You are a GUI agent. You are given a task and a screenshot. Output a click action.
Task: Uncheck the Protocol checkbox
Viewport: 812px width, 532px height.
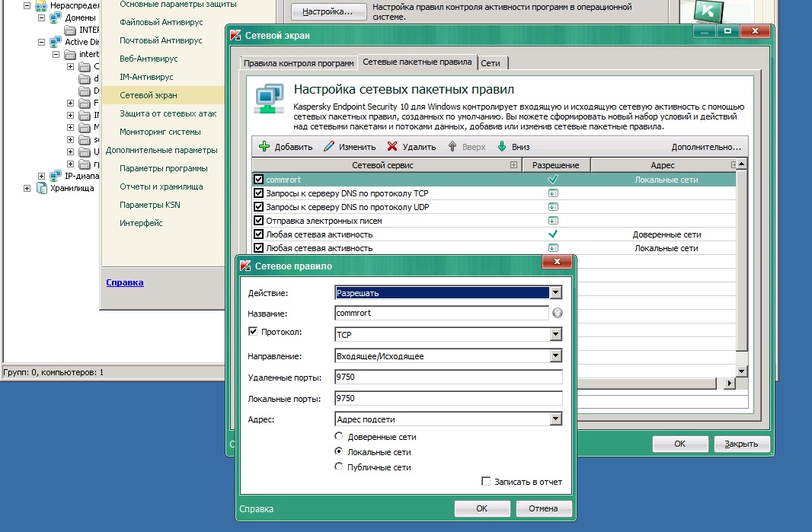point(254,332)
